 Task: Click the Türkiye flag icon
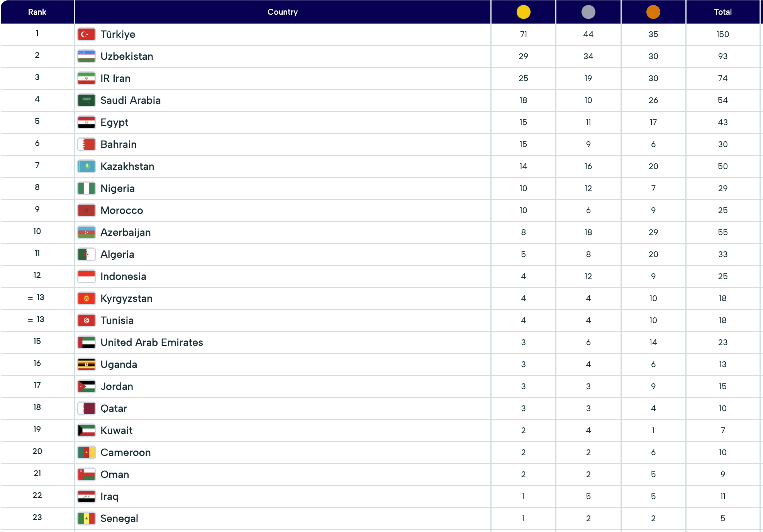86,34
